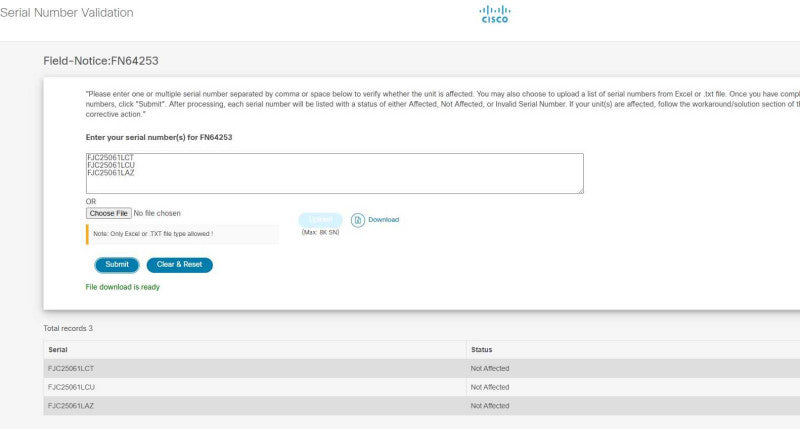
Task: Click Not Affected status for FJC25061LCU
Action: click(x=490, y=387)
